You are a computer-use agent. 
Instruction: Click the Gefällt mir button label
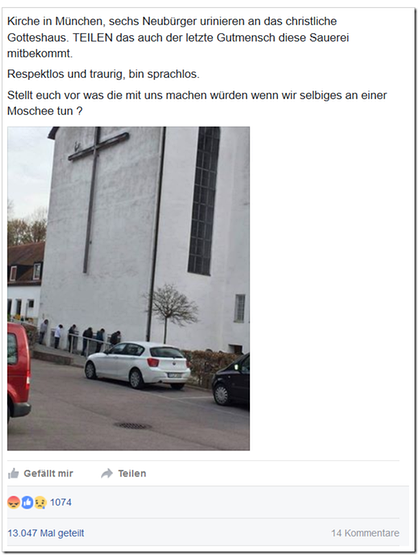tap(48, 473)
